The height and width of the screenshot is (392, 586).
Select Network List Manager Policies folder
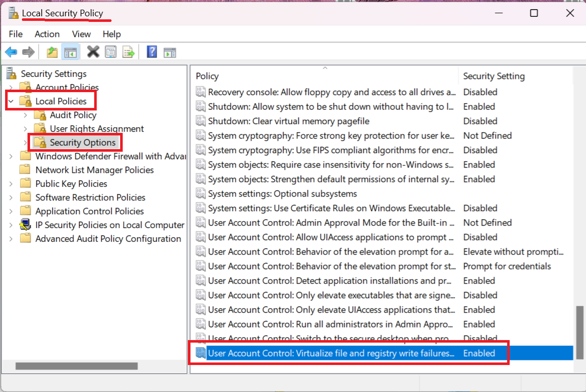pyautogui.click(x=94, y=170)
